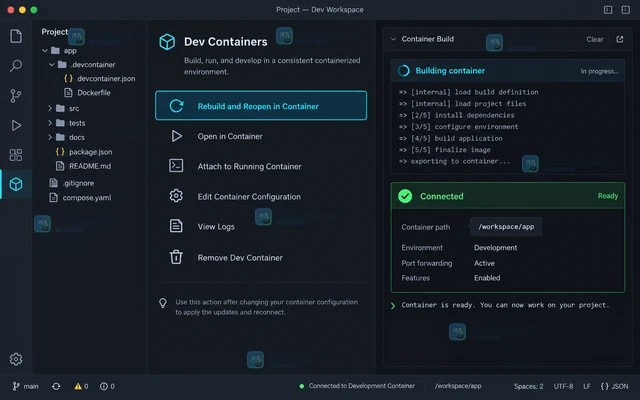Click the info count icon in status bar
Image resolution: width=640 pixels, height=400 pixels.
point(104,386)
